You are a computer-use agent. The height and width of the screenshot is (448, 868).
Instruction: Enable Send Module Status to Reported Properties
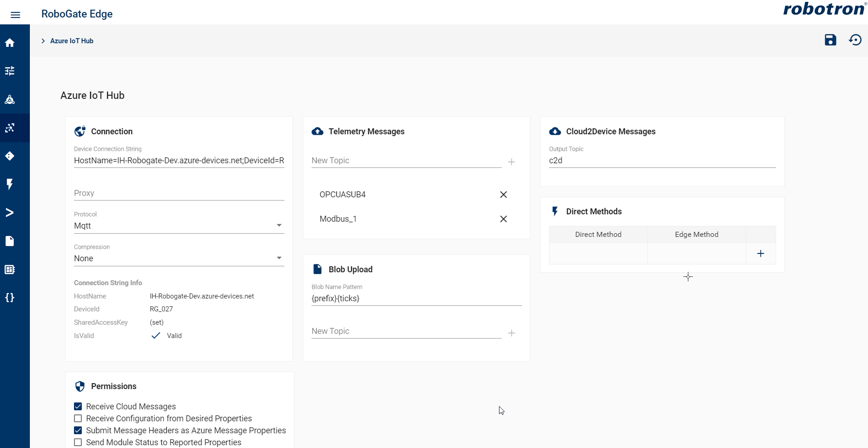(x=78, y=442)
